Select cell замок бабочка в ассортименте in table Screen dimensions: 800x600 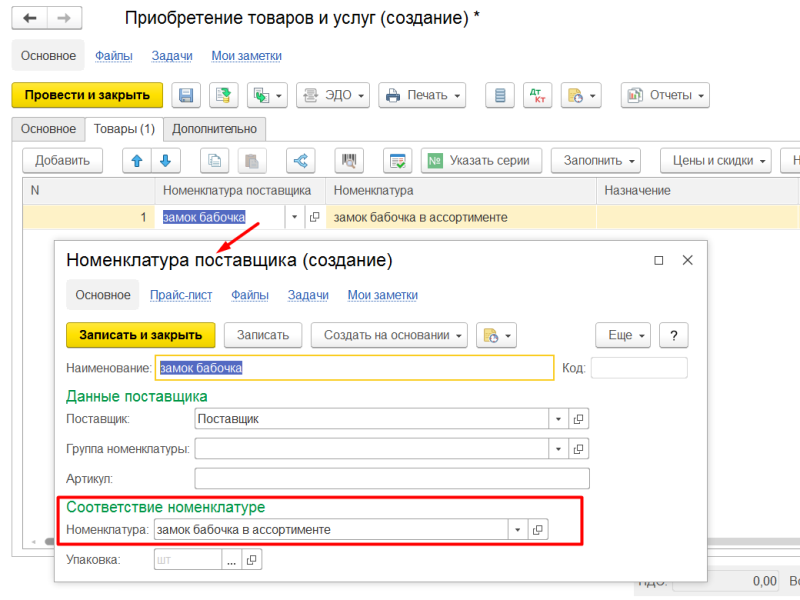point(461,217)
